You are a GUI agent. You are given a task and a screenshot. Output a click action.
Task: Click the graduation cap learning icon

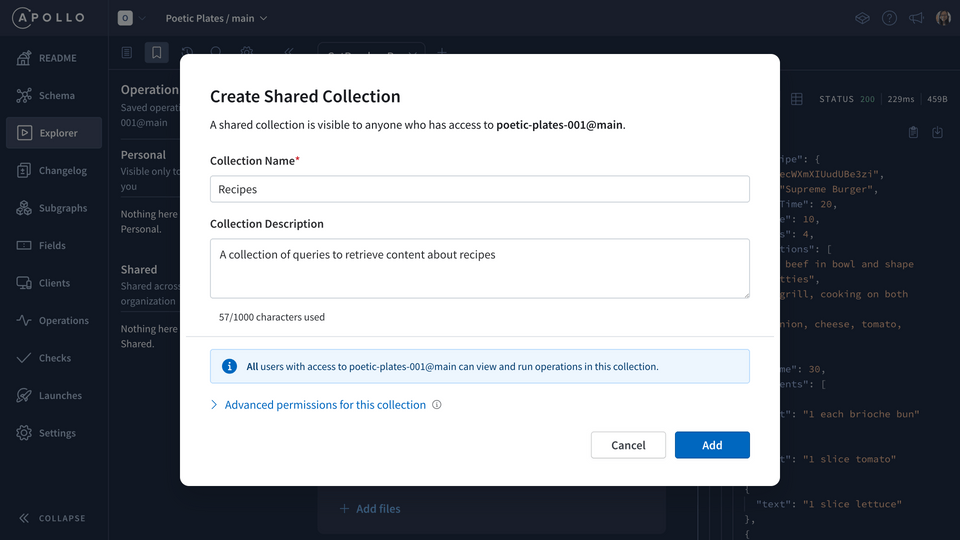pos(862,18)
